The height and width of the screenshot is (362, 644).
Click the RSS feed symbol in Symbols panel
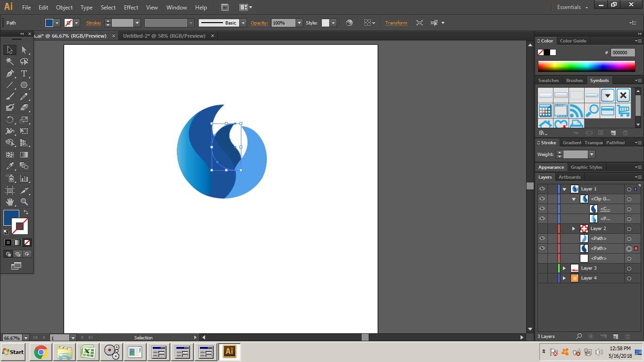coord(576,111)
